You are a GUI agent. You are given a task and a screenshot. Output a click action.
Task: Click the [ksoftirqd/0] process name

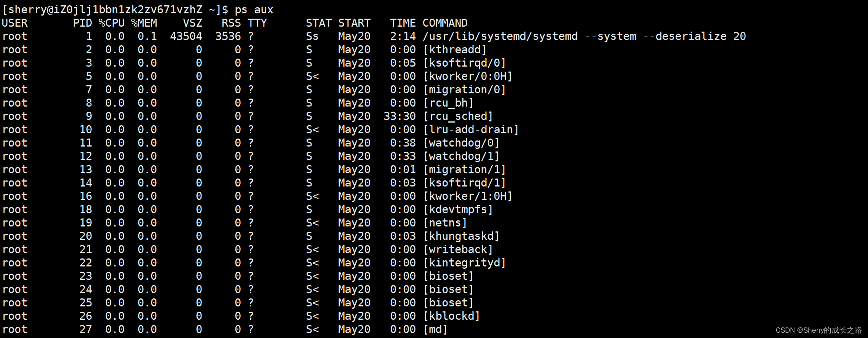tap(465, 63)
